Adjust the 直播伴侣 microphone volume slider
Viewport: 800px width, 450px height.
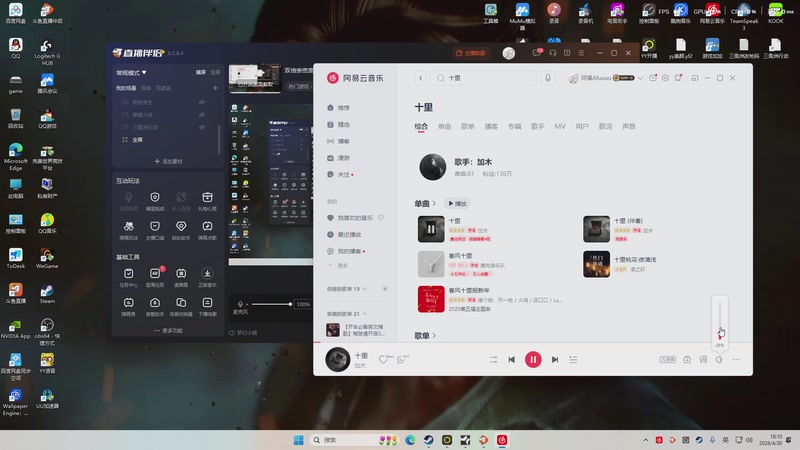click(271, 304)
